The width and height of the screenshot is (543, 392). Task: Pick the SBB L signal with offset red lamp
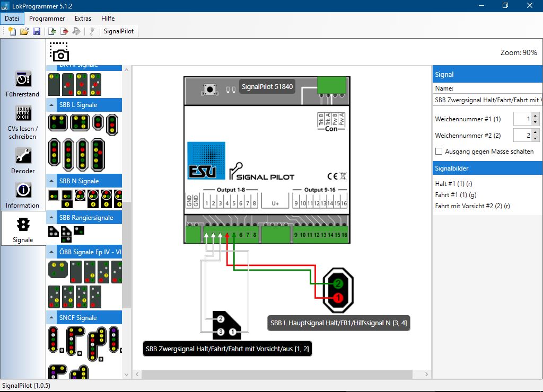pyautogui.click(x=98, y=155)
